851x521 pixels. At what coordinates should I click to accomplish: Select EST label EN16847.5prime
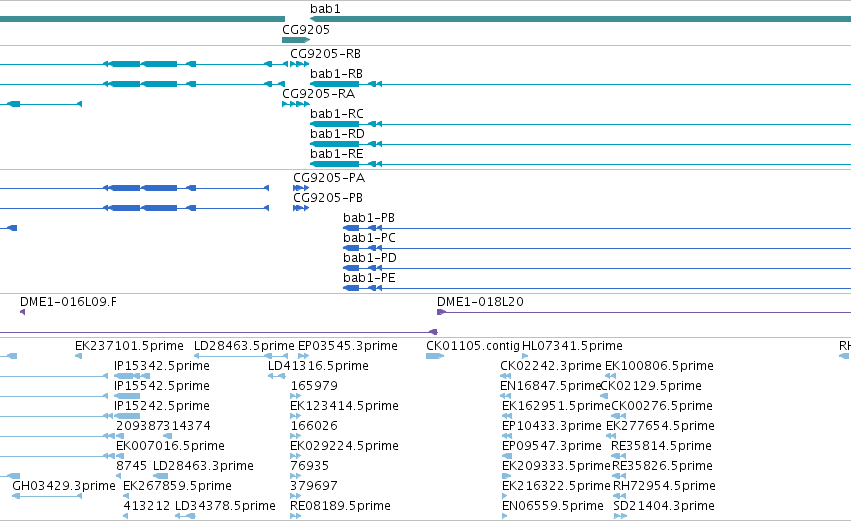pos(550,386)
